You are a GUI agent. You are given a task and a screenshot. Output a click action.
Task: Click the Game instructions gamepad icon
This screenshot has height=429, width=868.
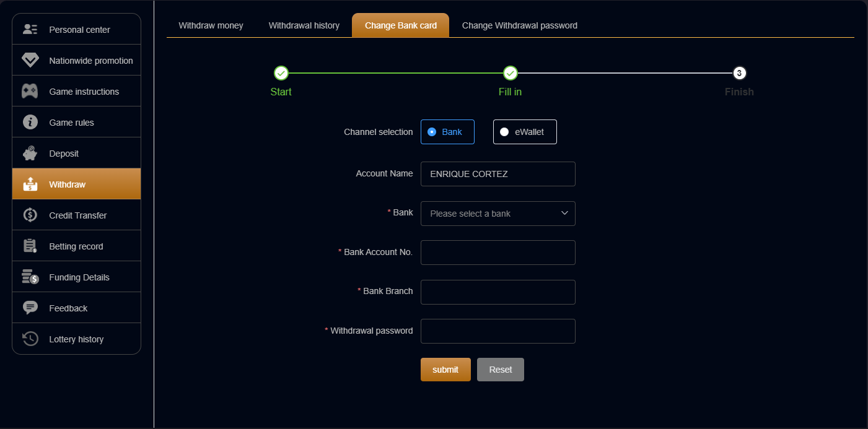pos(30,91)
